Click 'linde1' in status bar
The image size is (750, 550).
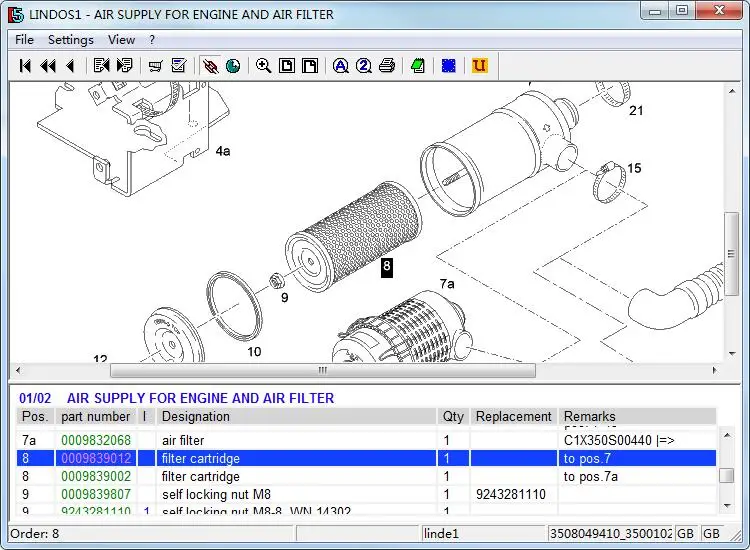(x=441, y=534)
